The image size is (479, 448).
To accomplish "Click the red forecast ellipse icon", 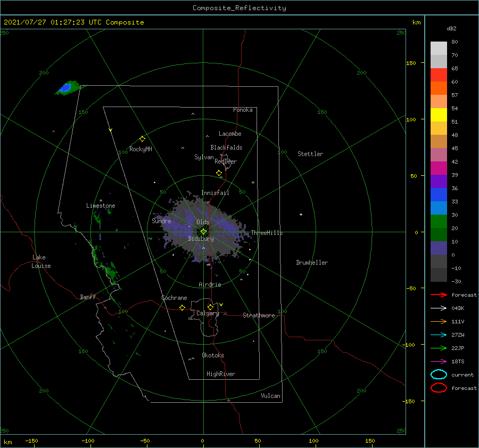I will click(x=439, y=388).
